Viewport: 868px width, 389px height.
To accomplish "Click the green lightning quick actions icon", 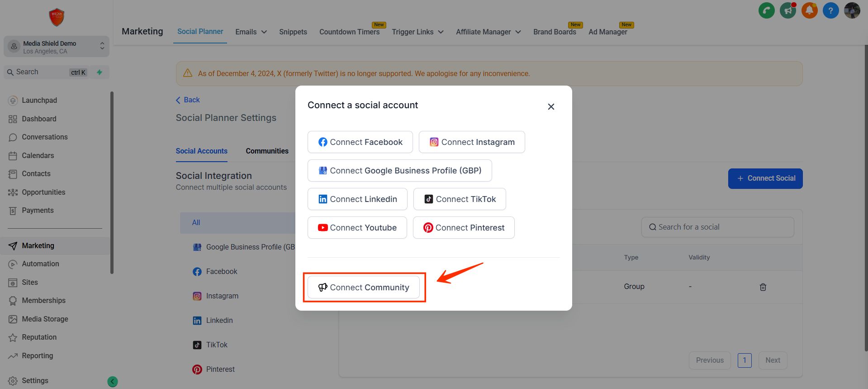I will pyautogui.click(x=100, y=72).
